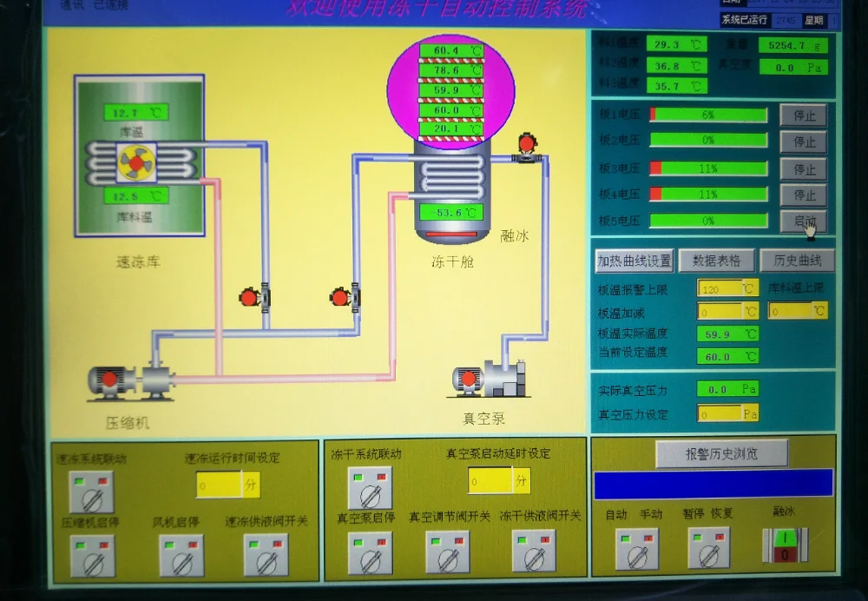
Task: Click the freeze-dry liquid supply valve icon
Action: [345, 297]
